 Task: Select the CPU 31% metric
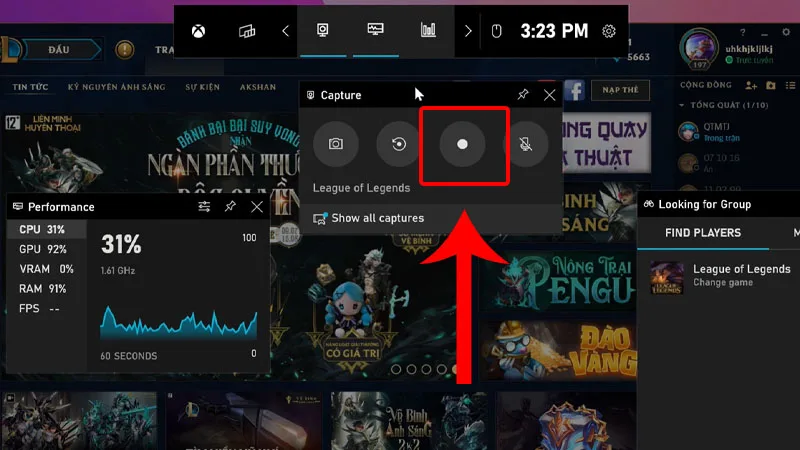[x=46, y=230]
